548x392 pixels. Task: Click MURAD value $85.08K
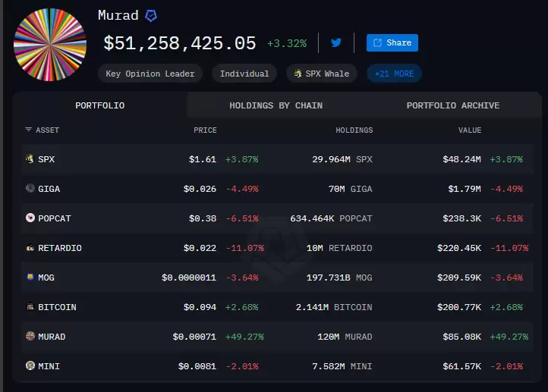click(462, 337)
